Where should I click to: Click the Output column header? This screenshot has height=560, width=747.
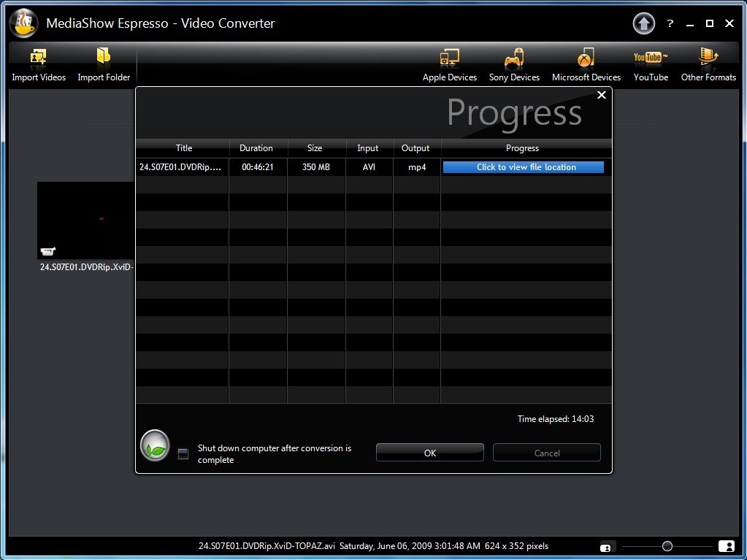[x=415, y=148]
